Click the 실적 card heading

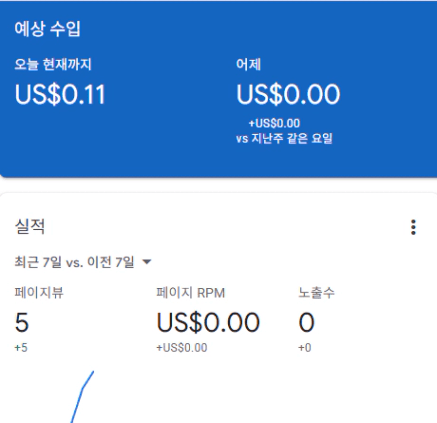point(30,227)
